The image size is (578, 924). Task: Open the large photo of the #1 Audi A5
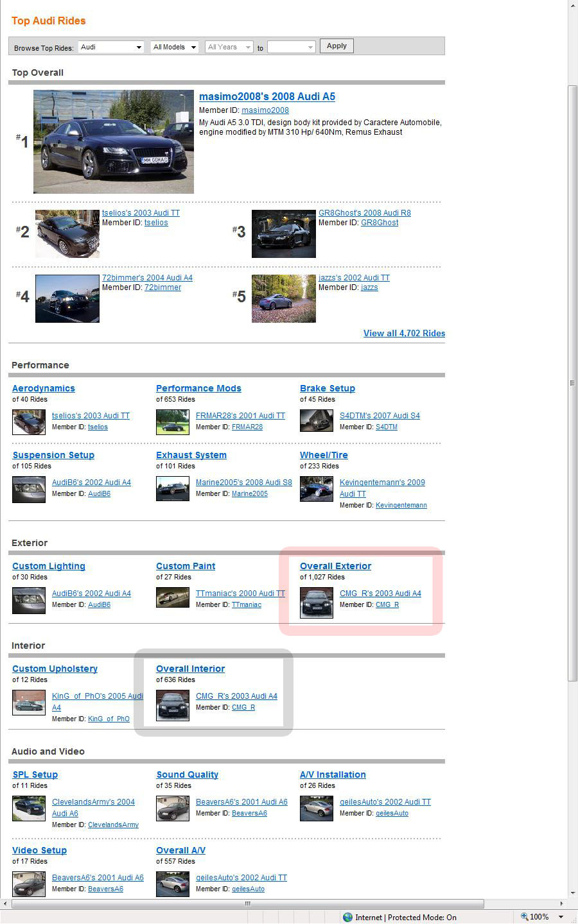click(x=114, y=142)
